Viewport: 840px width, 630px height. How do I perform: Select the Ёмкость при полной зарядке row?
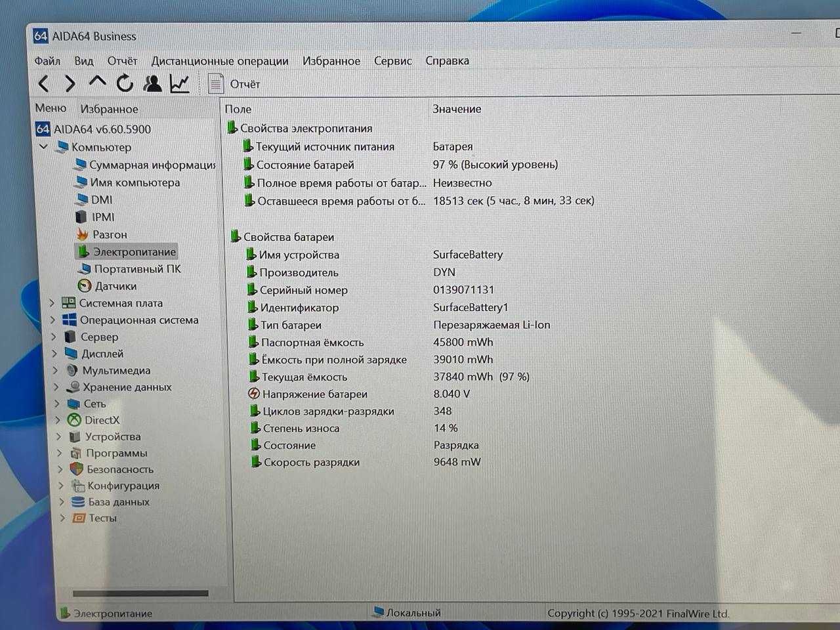point(371,360)
